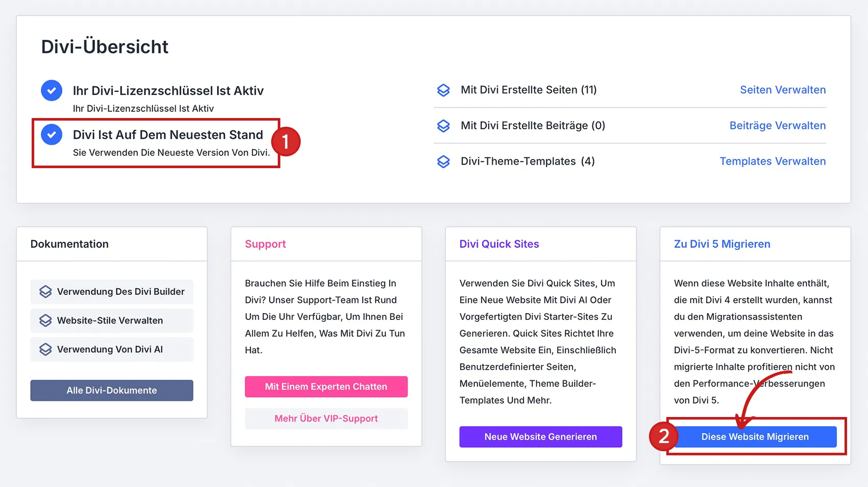
Task: Click Diese Website Migrieren button
Action: click(755, 437)
